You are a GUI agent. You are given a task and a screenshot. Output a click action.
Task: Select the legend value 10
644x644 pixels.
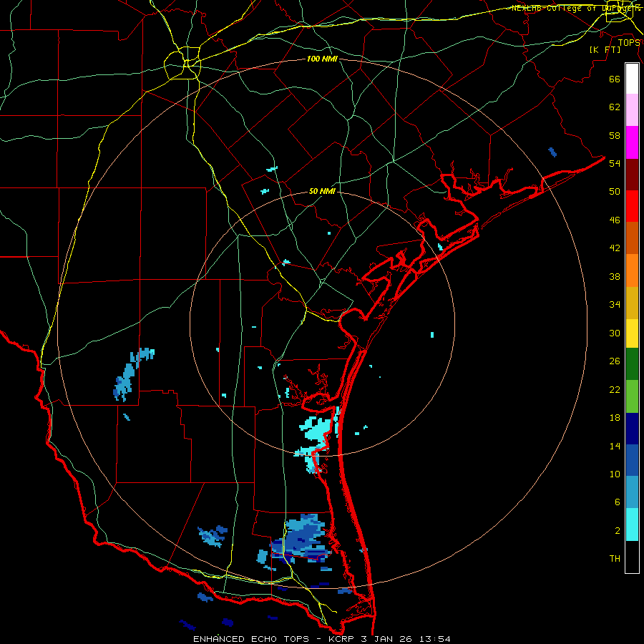615,474
